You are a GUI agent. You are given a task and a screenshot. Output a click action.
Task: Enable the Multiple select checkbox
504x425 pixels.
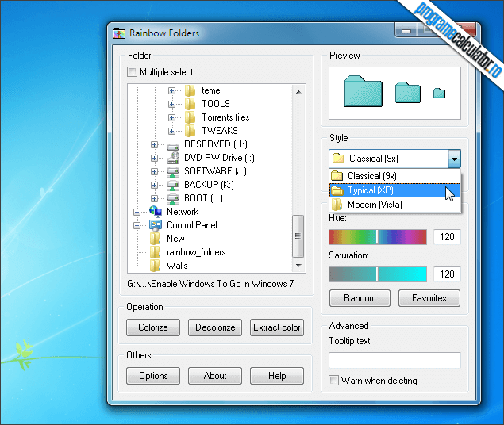point(132,71)
